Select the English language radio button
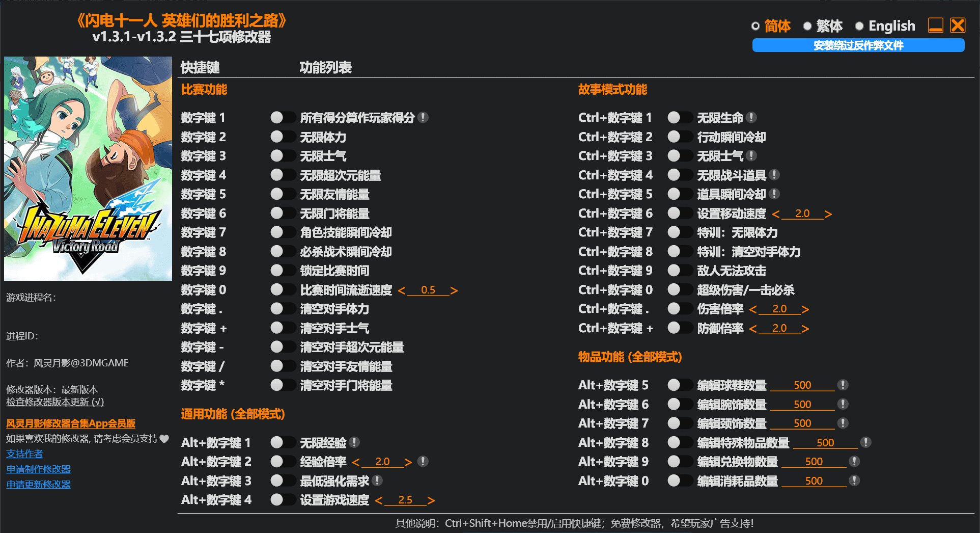This screenshot has width=980, height=533. (859, 26)
